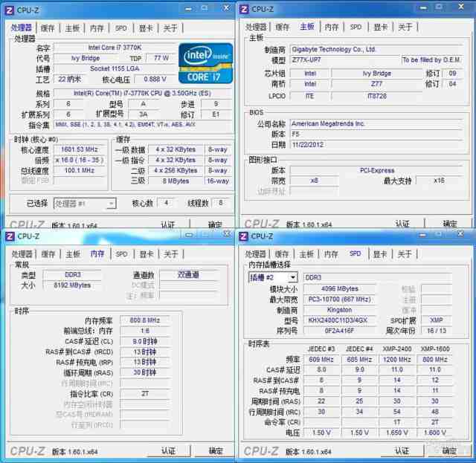Select 关于 tab in memory window
The image size is (476, 463).
170,254
